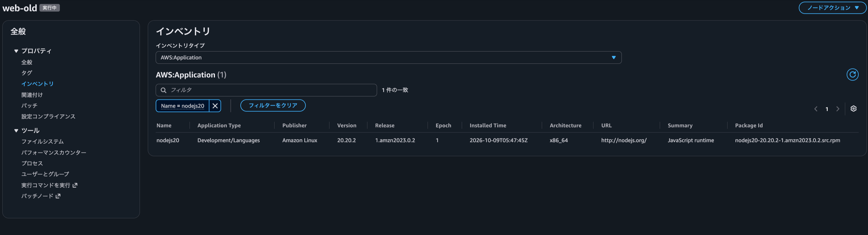The image size is (868, 235).
Task: Open タグ in the sidebar
Action: click(27, 73)
